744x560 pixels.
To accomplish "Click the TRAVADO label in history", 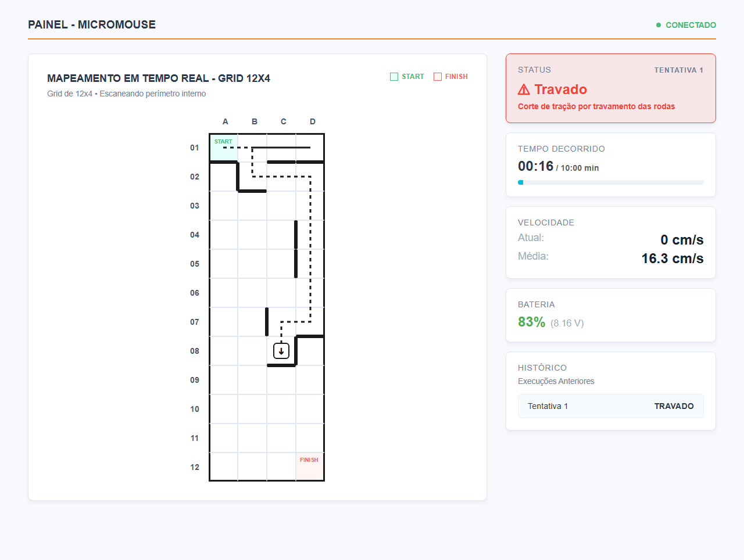I will click(674, 406).
